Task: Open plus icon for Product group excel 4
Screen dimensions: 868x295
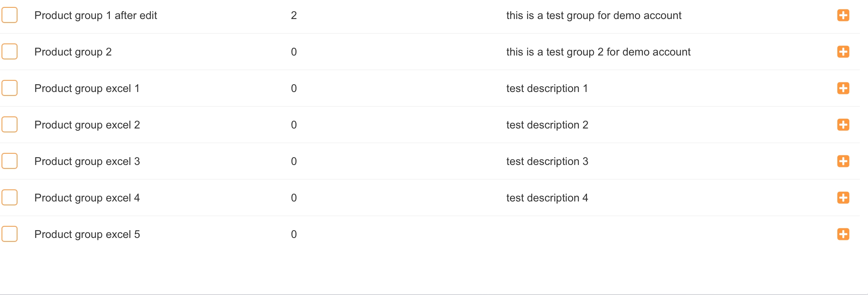Action: tap(843, 198)
